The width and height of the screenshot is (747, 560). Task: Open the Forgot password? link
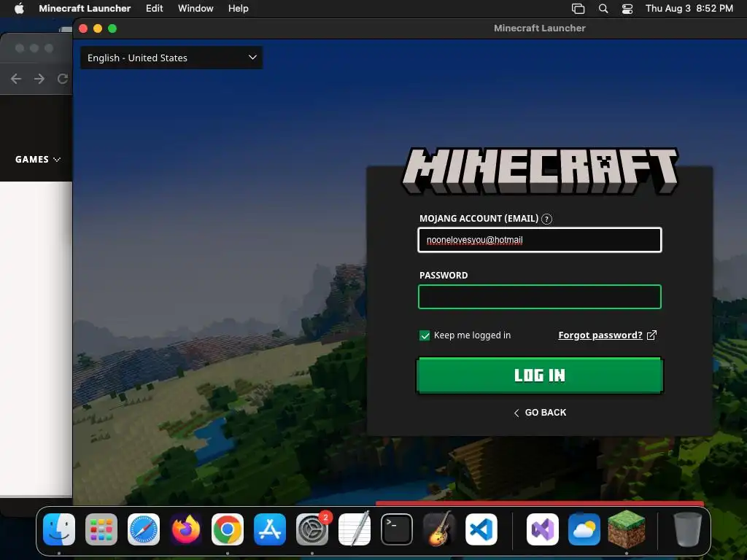pos(600,335)
